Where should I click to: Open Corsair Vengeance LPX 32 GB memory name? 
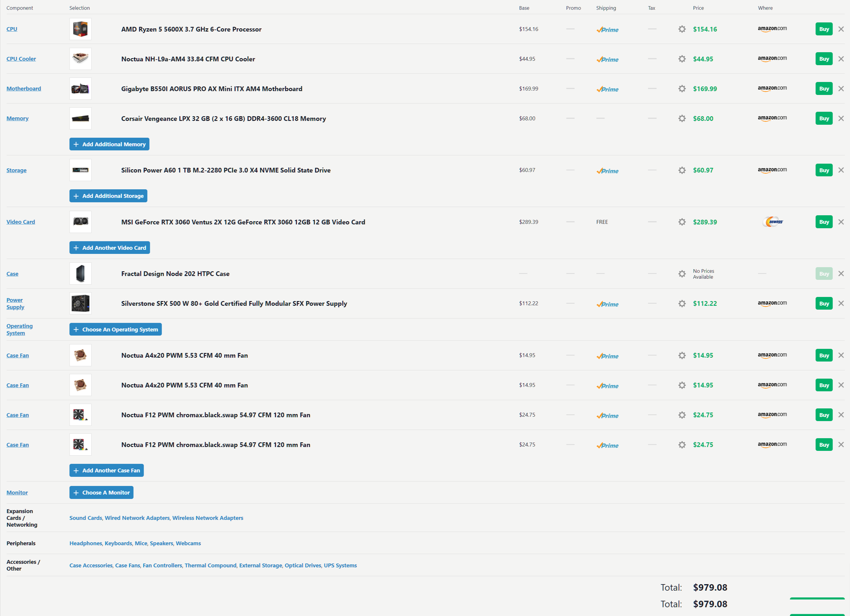[x=224, y=119]
